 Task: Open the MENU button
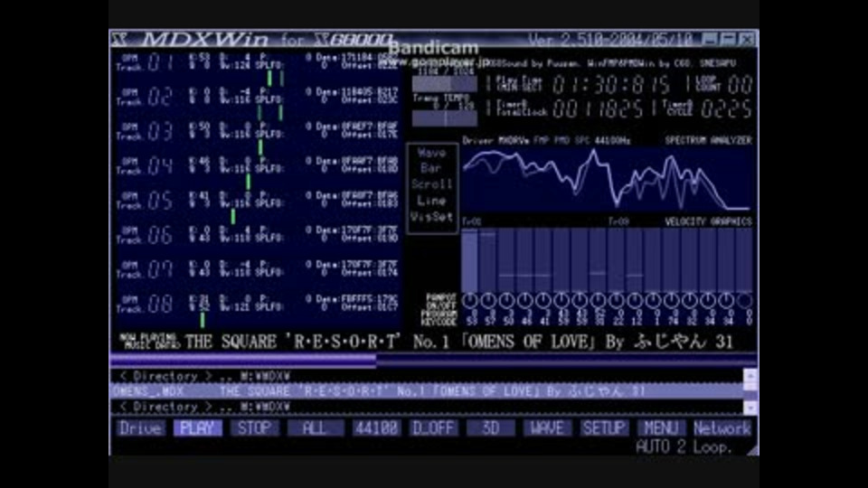pyautogui.click(x=661, y=427)
